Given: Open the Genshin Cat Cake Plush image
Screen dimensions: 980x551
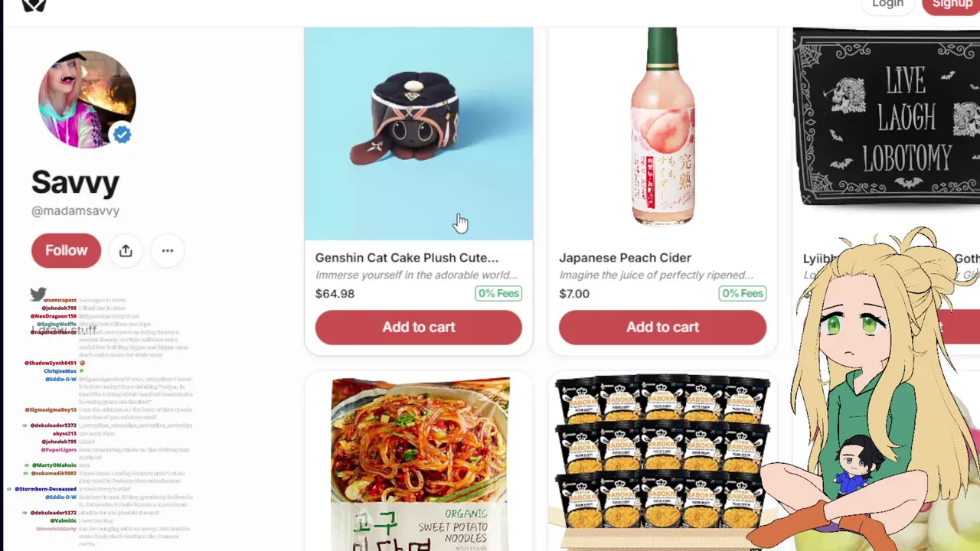Looking at the screenshot, I should click(x=418, y=134).
